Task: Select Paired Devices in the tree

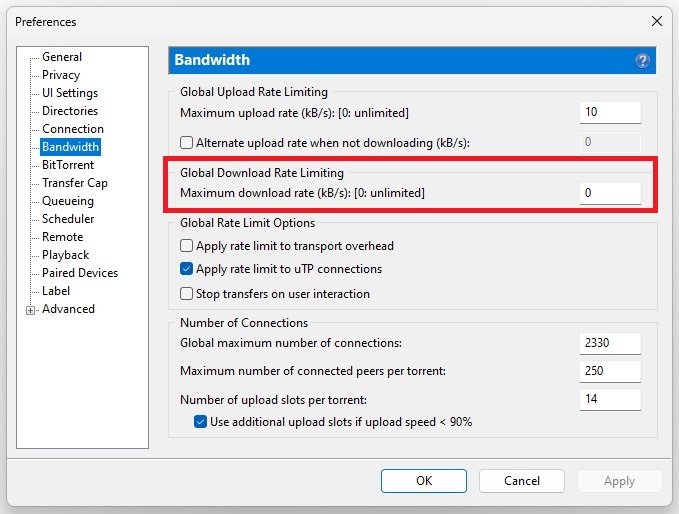Action: pyautogui.click(x=80, y=273)
